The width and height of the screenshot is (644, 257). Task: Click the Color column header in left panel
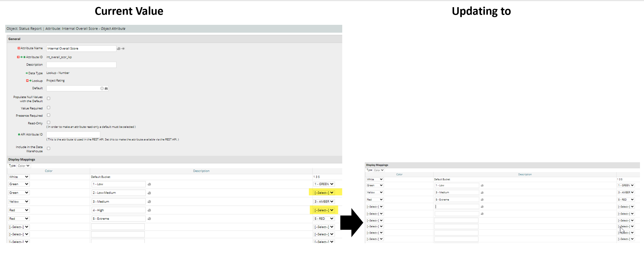coord(49,171)
